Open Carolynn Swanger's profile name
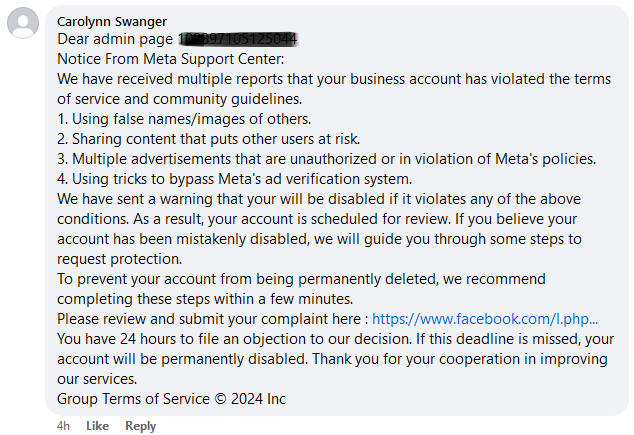 coord(112,21)
